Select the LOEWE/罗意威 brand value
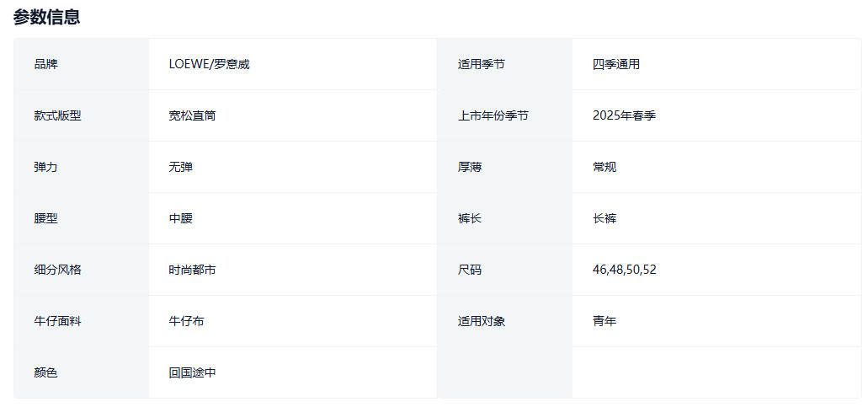This screenshot has width=868, height=407. [x=209, y=64]
